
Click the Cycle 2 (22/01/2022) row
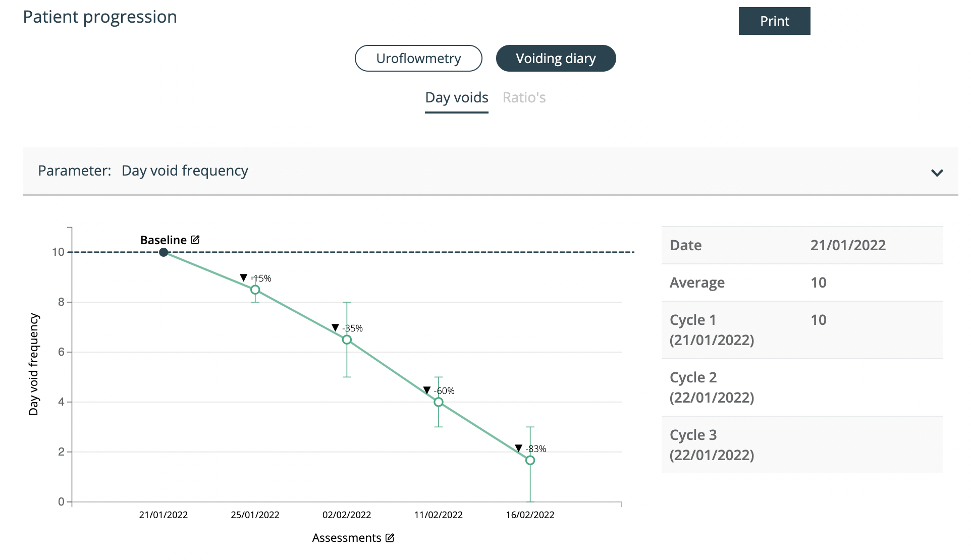802,387
